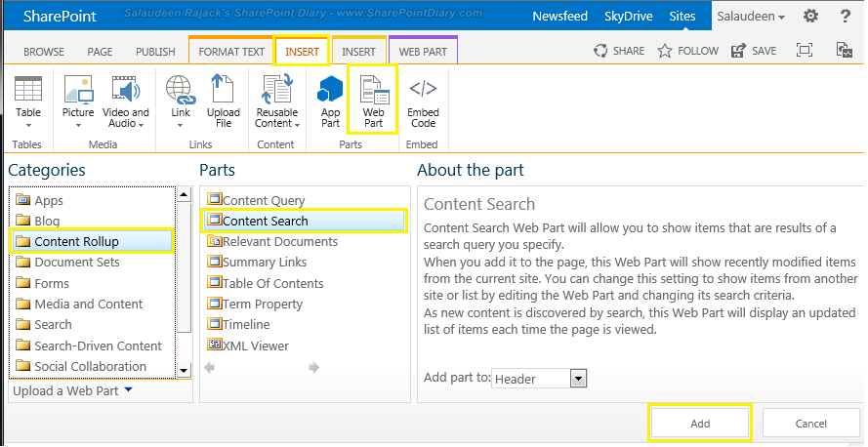Open the BROWSE ribbon tab
This screenshot has height=447, width=868.
pyautogui.click(x=44, y=52)
